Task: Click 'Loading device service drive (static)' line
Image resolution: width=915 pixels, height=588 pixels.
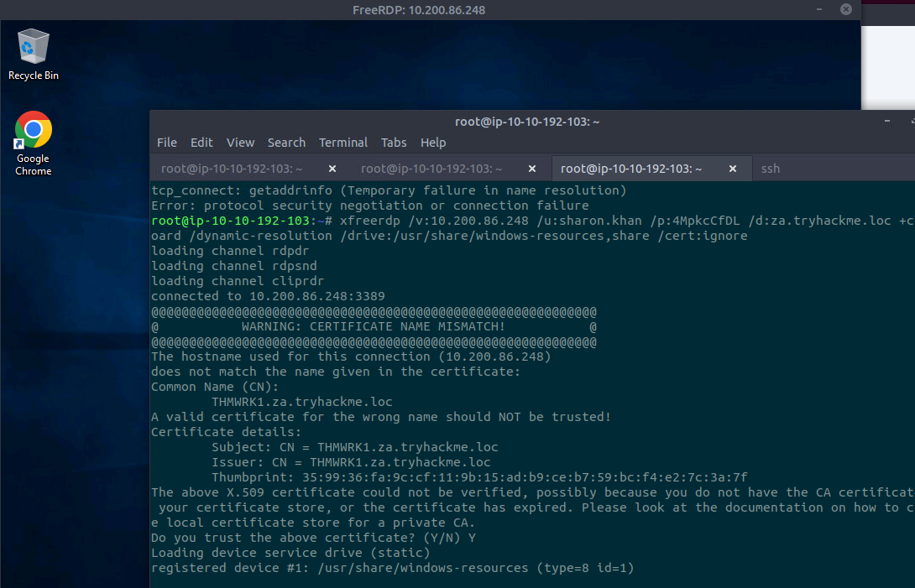Action: (x=290, y=553)
